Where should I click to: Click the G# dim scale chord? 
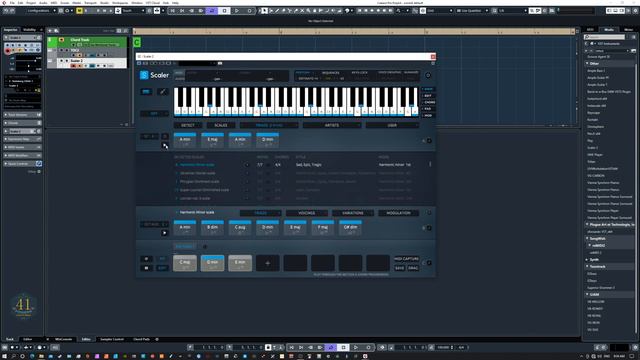(x=350, y=228)
